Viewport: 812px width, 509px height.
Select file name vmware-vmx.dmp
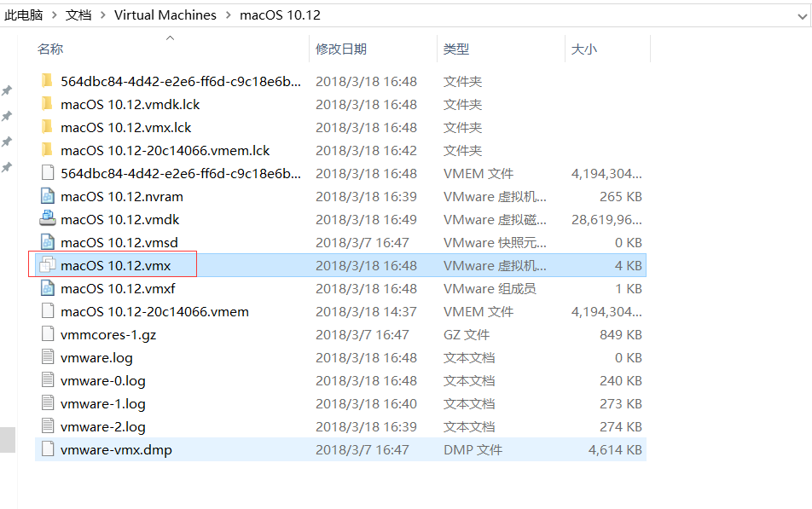coord(116,450)
